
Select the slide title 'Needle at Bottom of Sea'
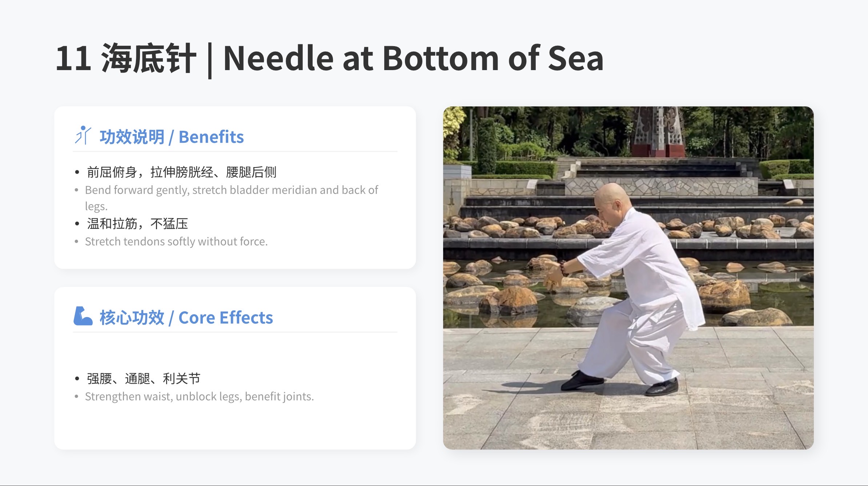tap(413, 58)
